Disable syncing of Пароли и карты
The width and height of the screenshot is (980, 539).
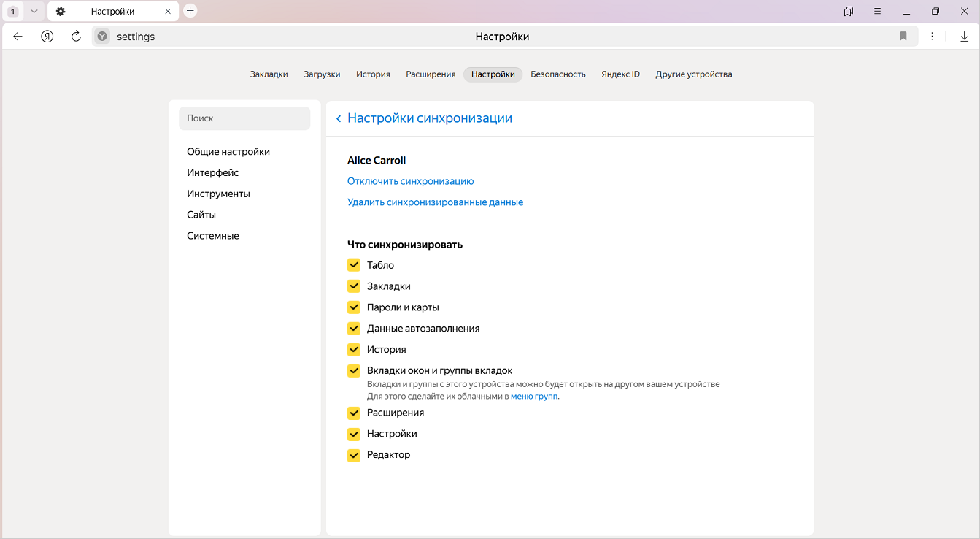click(354, 307)
